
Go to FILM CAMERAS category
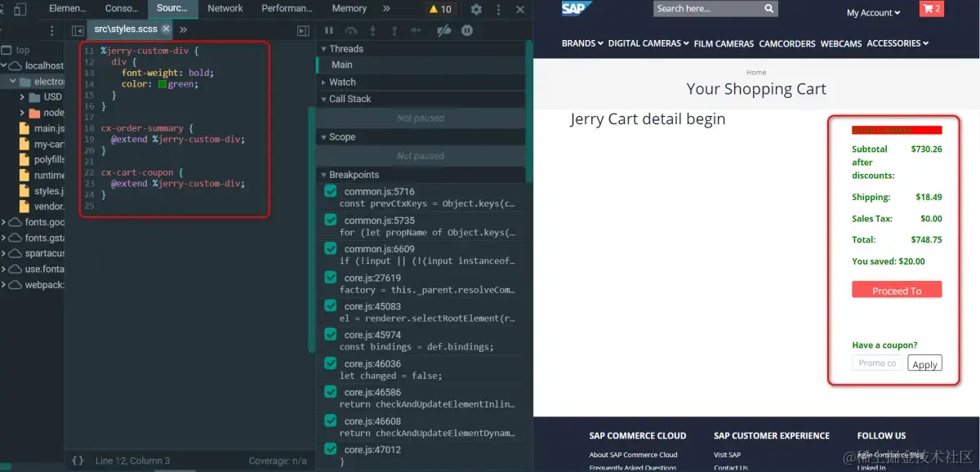pos(724,44)
